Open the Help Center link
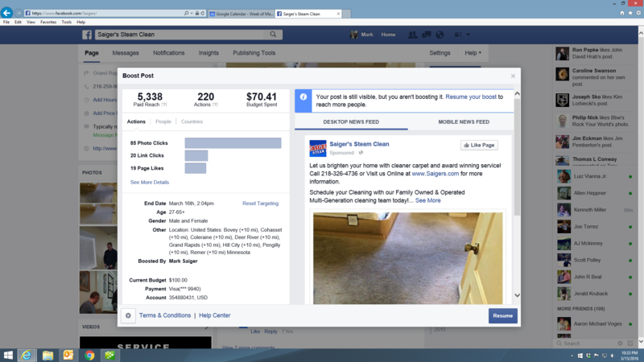The height and width of the screenshot is (362, 644). (x=215, y=315)
